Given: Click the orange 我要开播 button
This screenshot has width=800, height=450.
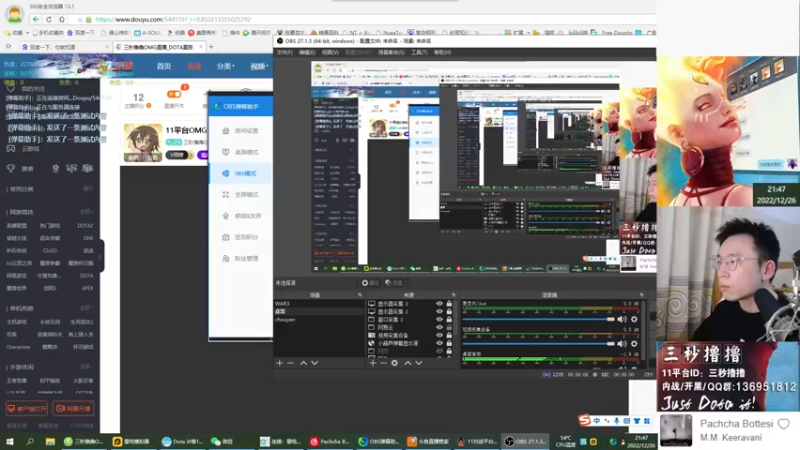Looking at the screenshot, I should pyautogui.click(x=74, y=409).
